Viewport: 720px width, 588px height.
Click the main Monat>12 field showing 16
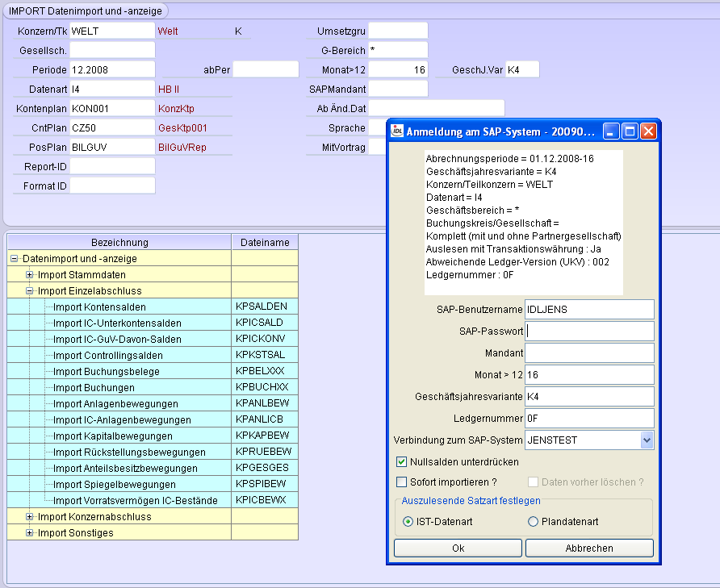coord(398,70)
